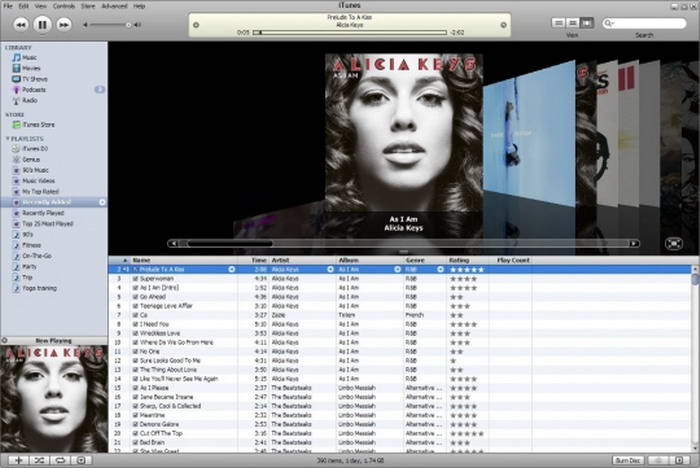Slide the Cover Flow album scrollbar thumb
This screenshot has height=468, width=700.
pyautogui.click(x=230, y=243)
